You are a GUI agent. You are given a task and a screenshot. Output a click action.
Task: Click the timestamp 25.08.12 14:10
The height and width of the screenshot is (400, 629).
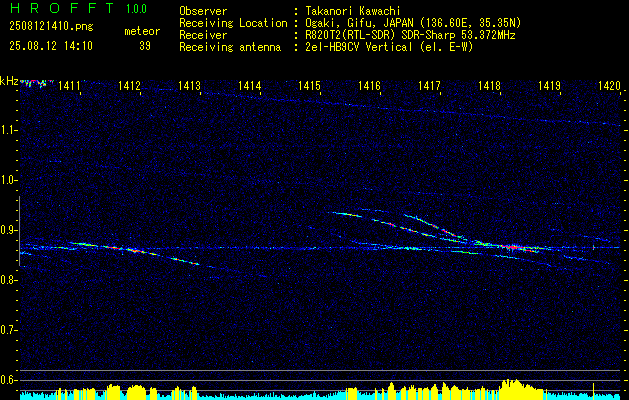51,46
